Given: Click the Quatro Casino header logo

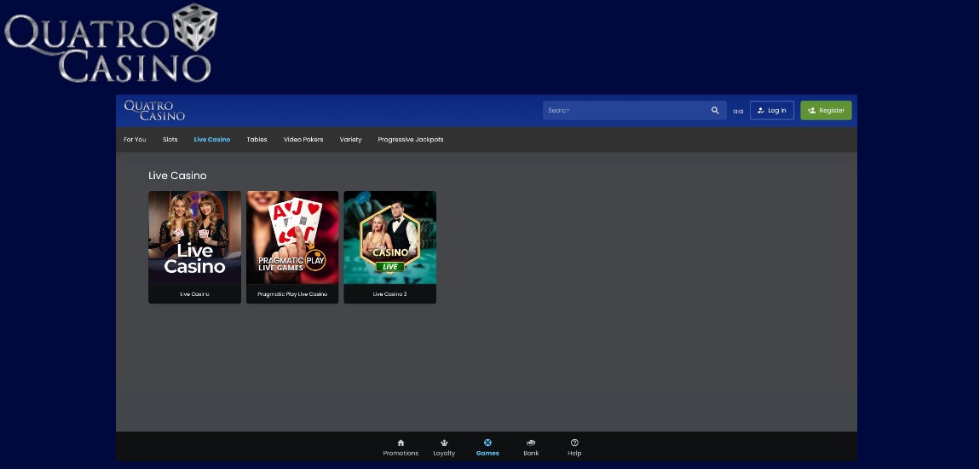Looking at the screenshot, I should coord(154,110).
